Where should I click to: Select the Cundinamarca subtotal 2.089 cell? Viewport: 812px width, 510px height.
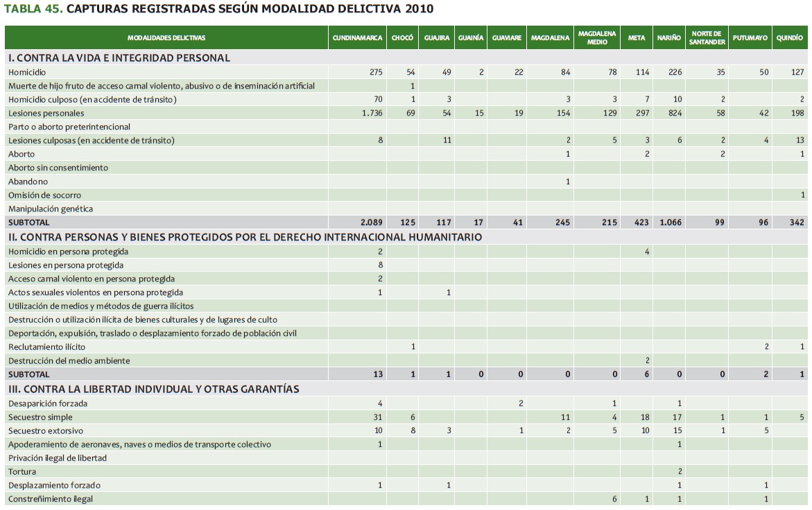coord(371,222)
